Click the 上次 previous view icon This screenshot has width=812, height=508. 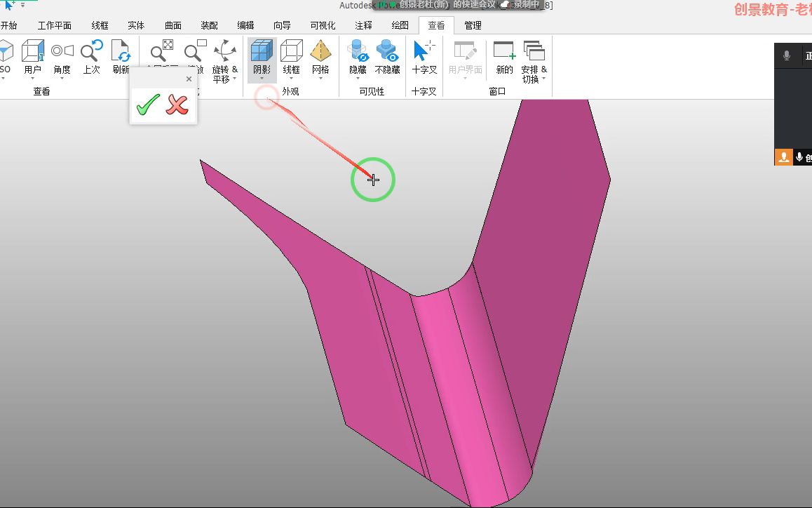(x=92, y=57)
